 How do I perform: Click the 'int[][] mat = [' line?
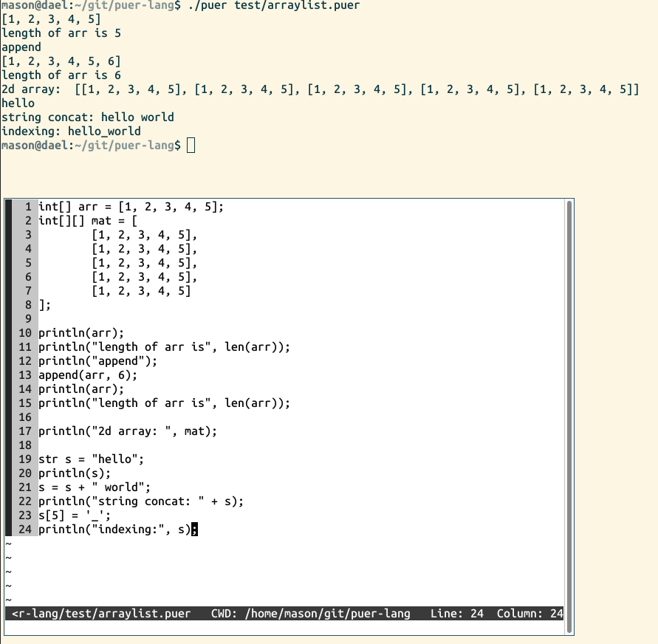click(x=88, y=221)
